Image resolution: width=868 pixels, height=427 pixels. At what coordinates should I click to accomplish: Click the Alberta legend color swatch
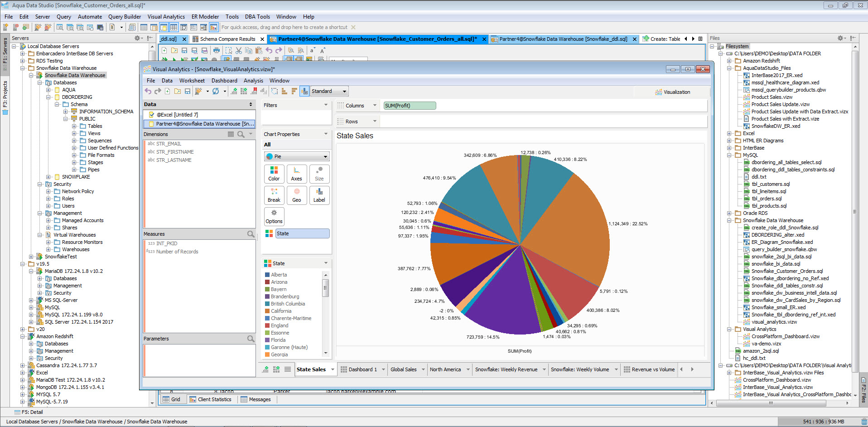267,275
